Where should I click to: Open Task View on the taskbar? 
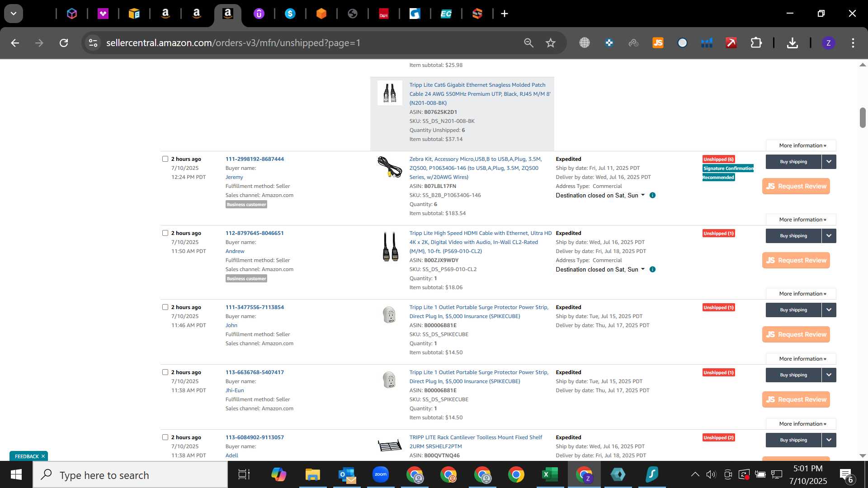point(244,474)
